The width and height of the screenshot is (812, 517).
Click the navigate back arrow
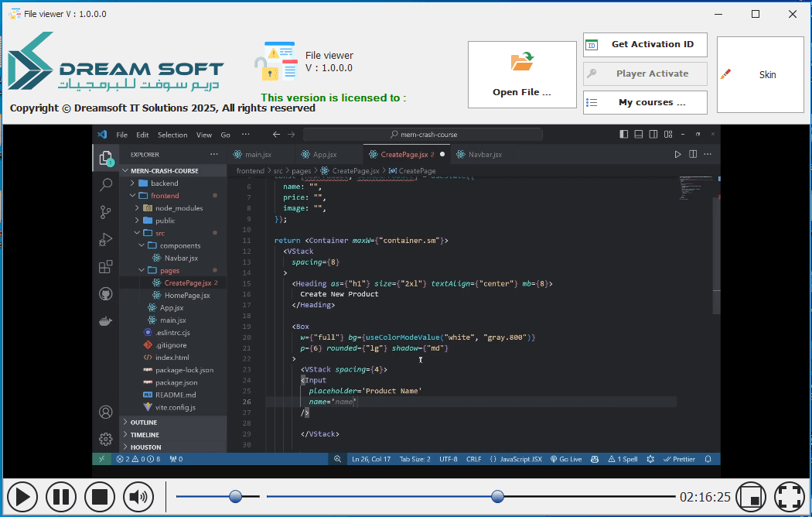click(x=277, y=135)
